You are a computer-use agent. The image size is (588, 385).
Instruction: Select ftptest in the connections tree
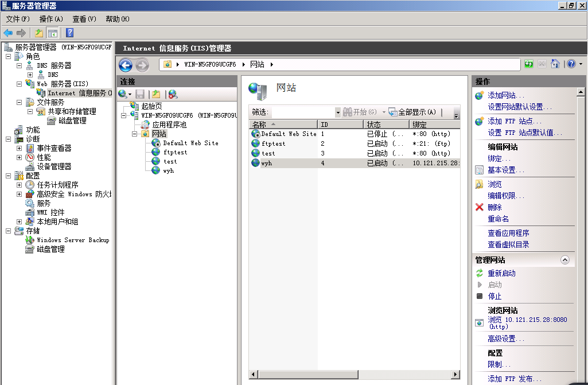(x=175, y=153)
